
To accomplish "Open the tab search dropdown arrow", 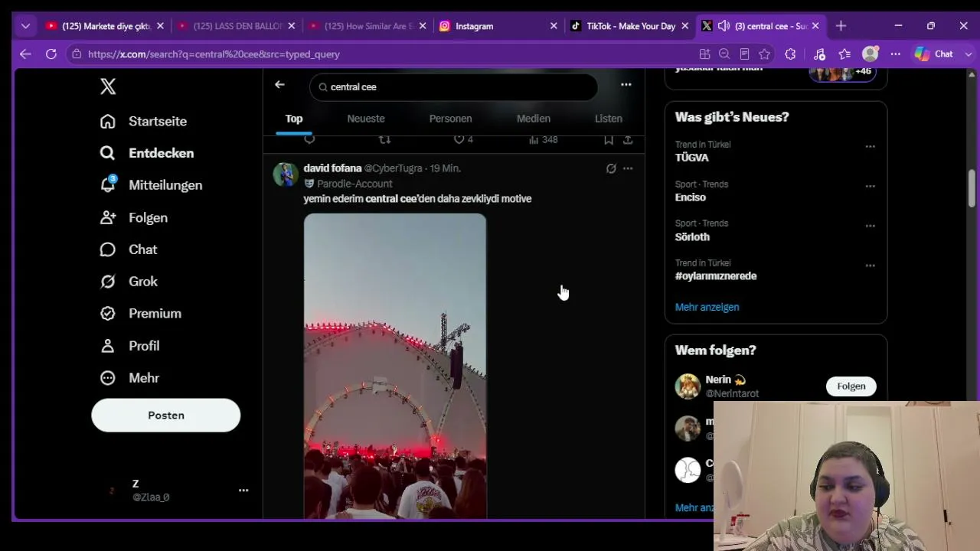I will (25, 26).
